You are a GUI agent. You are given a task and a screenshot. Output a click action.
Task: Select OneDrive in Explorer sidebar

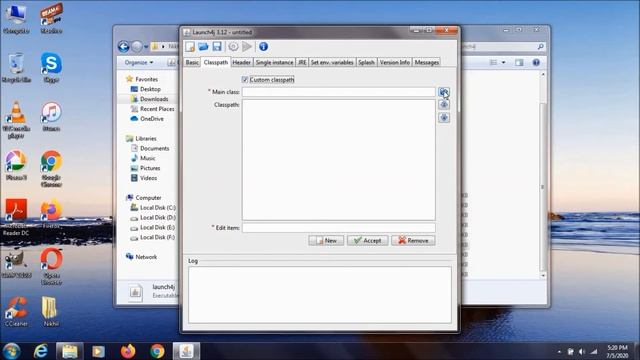pyautogui.click(x=151, y=119)
